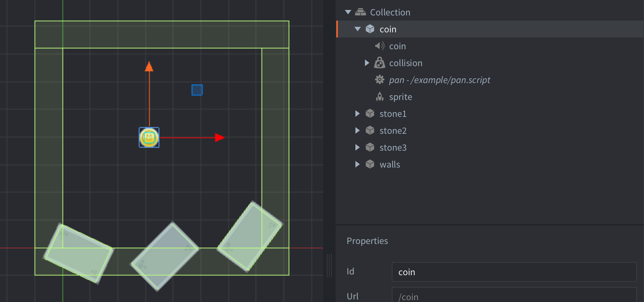Click the stone1 game object cube icon
The height and width of the screenshot is (302, 644).
pyautogui.click(x=370, y=114)
